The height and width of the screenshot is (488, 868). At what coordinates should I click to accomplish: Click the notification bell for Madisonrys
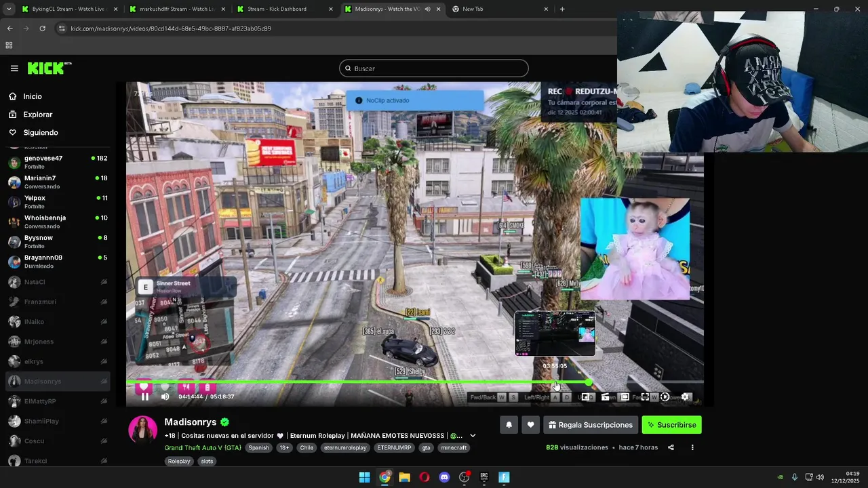coord(509,425)
